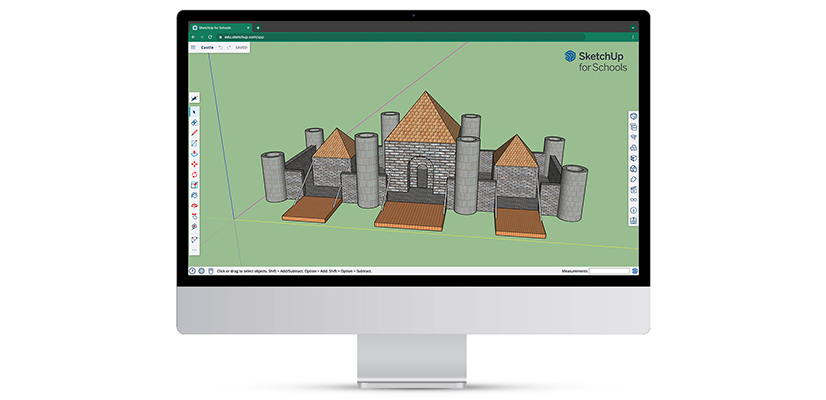Select the Move tool
The width and height of the screenshot is (826, 400).
point(194,163)
